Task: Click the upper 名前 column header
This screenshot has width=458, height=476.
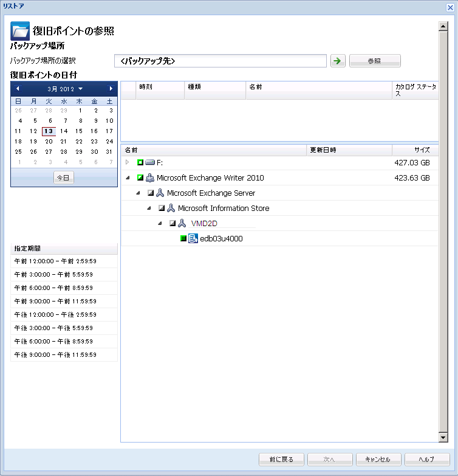Action: 319,90
